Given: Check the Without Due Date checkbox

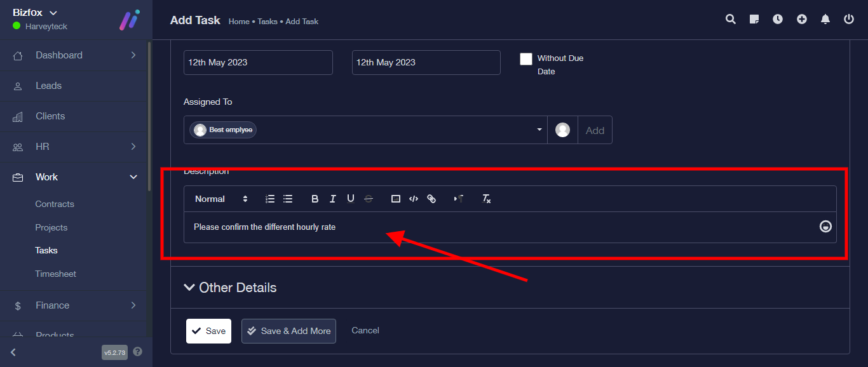Looking at the screenshot, I should [x=526, y=59].
